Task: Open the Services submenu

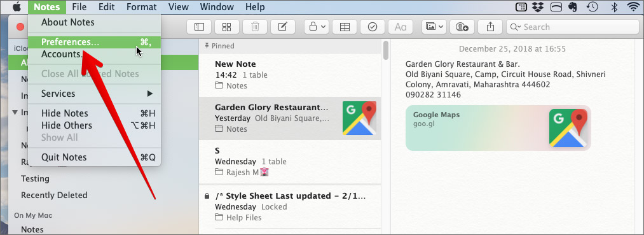Action: point(95,94)
